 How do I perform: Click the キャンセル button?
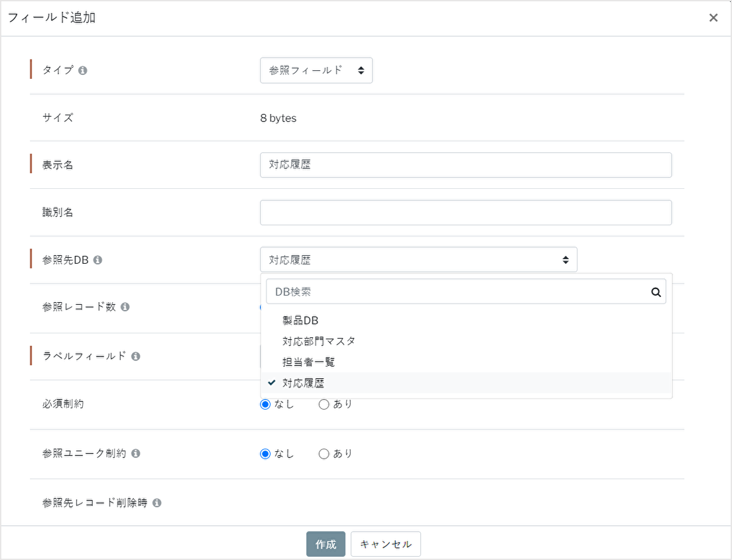click(x=386, y=544)
